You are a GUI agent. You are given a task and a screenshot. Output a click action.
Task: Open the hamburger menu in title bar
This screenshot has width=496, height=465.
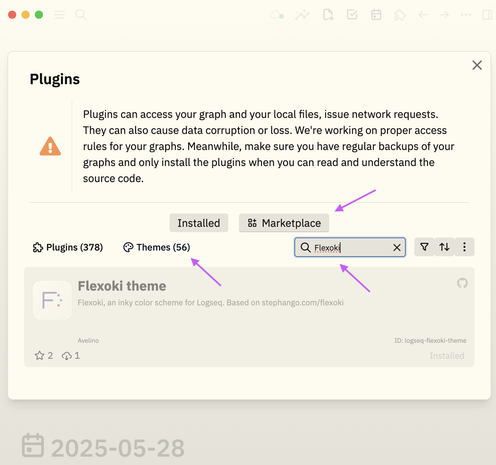click(x=60, y=15)
